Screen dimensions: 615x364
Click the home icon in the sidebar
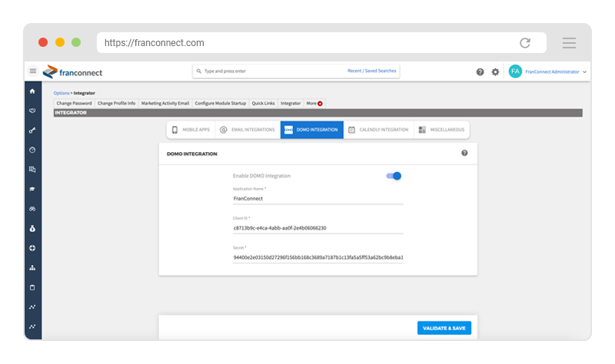[x=32, y=91]
